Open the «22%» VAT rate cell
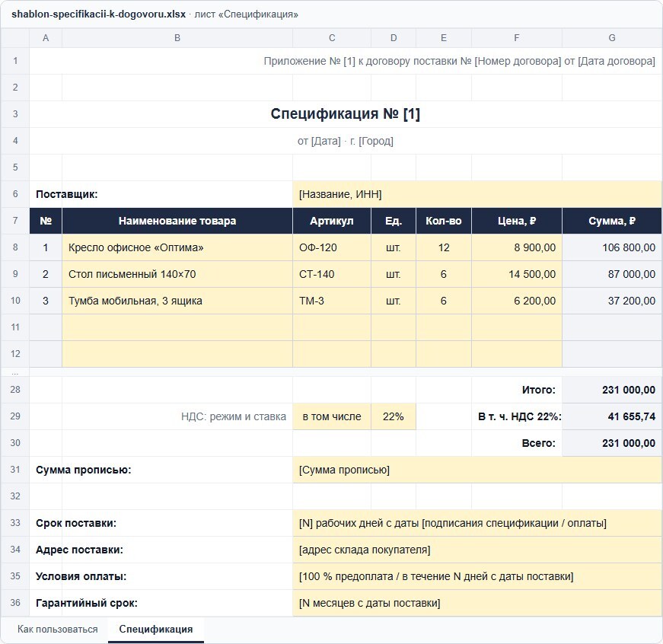The width and height of the screenshot is (663, 644). tap(394, 416)
